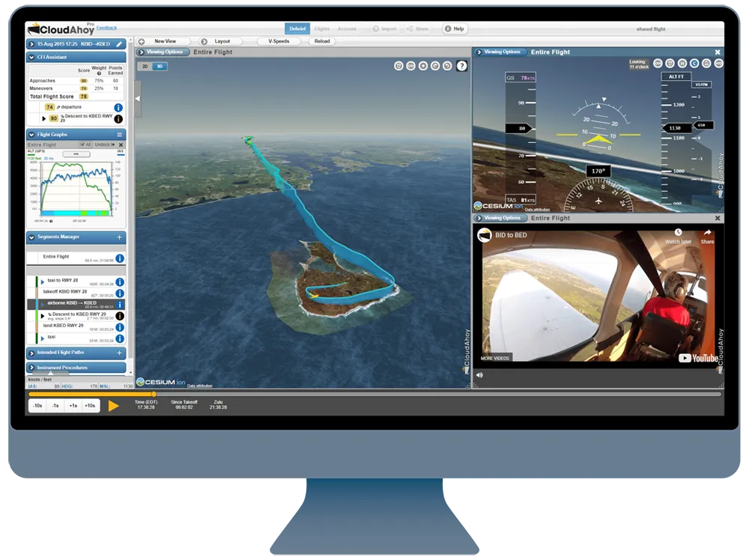
Task: Click the help question mark in 3D map view
Action: coord(461,66)
